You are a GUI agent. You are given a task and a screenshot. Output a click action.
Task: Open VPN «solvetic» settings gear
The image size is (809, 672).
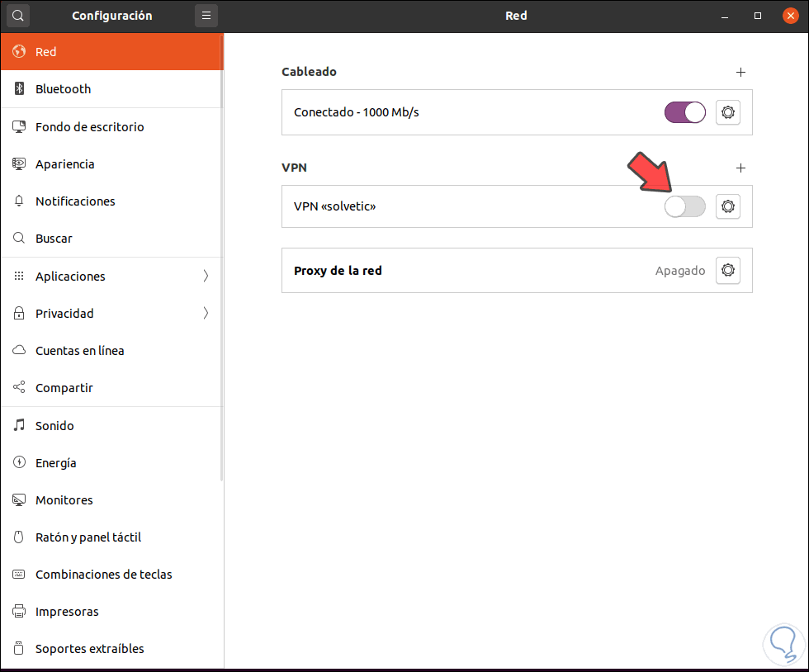click(x=727, y=206)
